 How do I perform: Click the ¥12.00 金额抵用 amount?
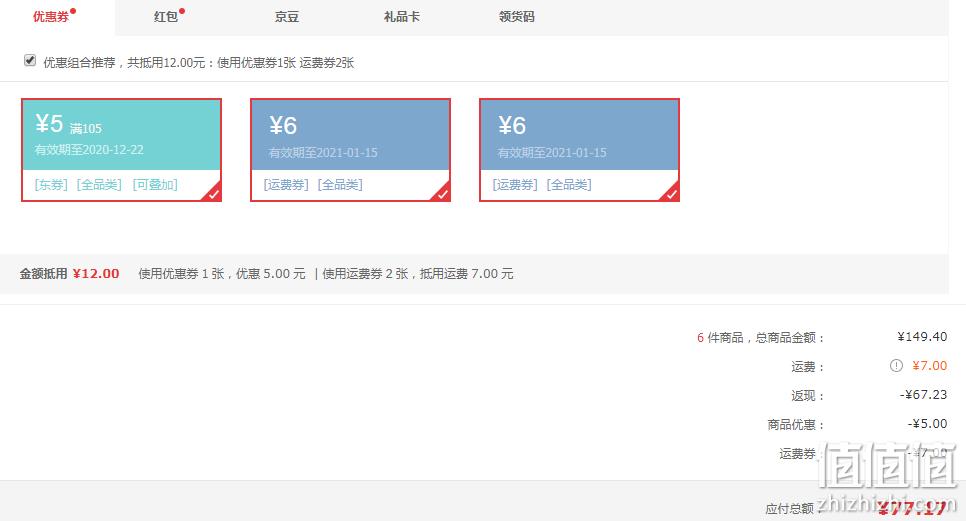(x=96, y=274)
